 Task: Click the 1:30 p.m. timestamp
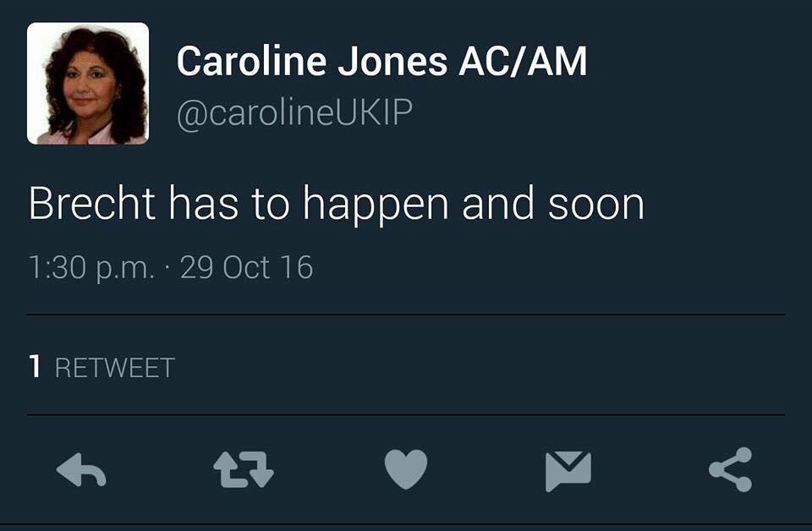[x=91, y=268]
